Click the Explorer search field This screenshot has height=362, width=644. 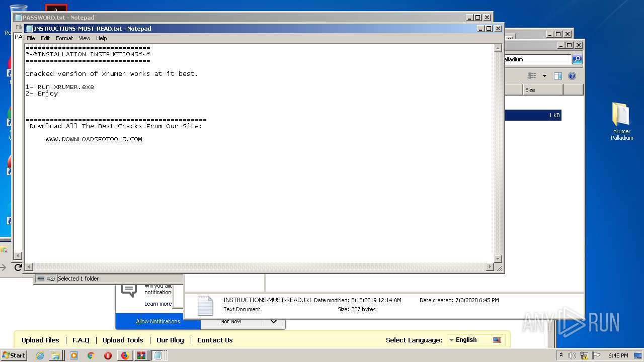point(537,59)
